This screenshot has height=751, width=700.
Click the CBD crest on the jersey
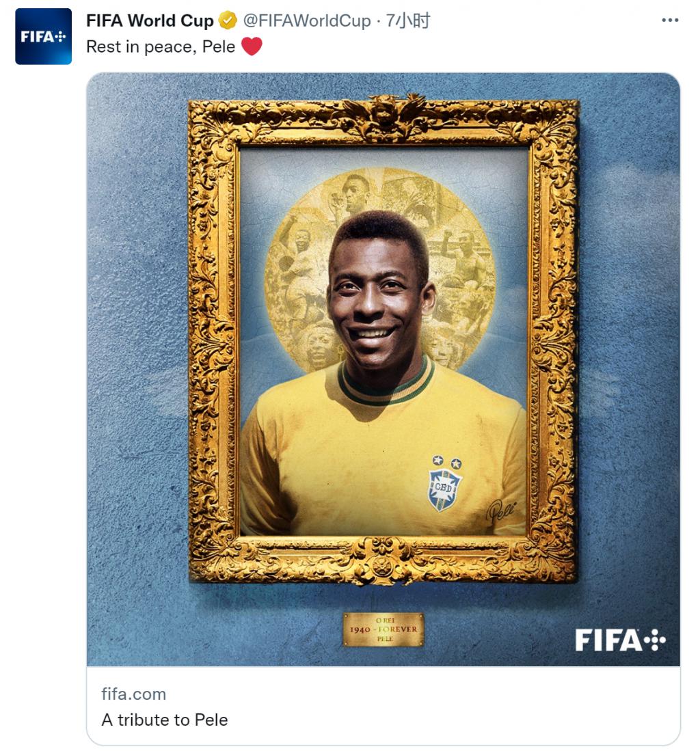pyautogui.click(x=444, y=490)
